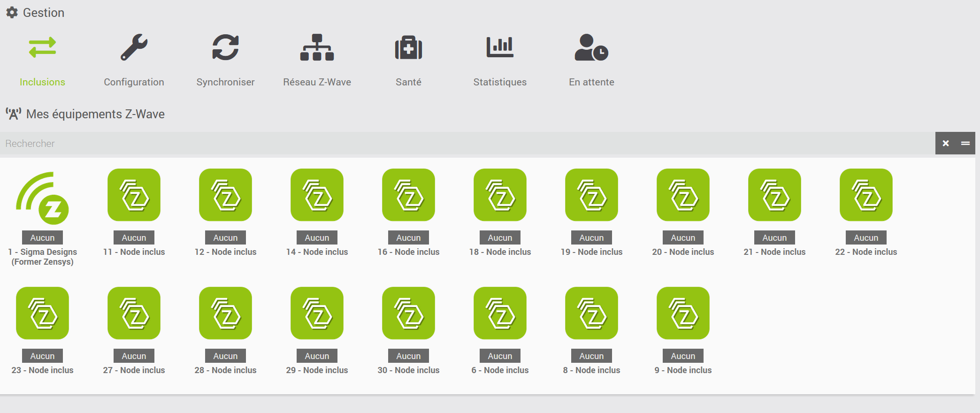Image resolution: width=980 pixels, height=413 pixels.
Task: Click Aucun tag under Sigma Designs icon
Action: [x=42, y=238]
